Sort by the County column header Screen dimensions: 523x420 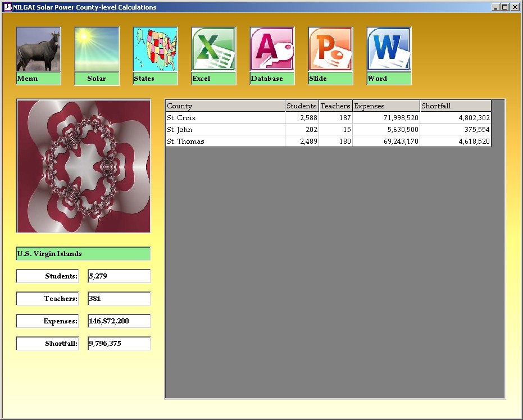(x=225, y=106)
